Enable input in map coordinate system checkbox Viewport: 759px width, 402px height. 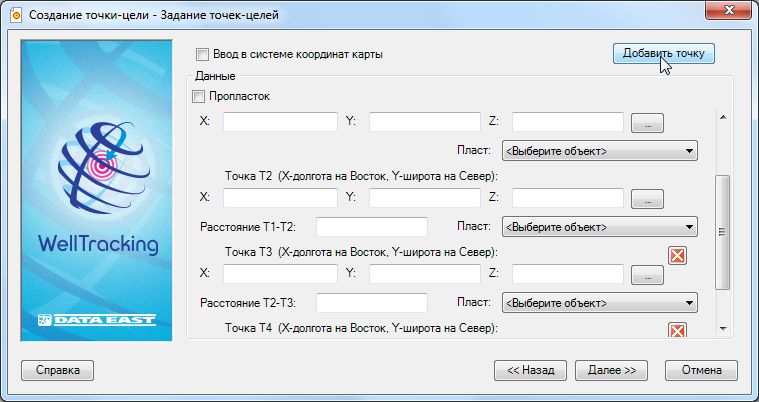203,55
